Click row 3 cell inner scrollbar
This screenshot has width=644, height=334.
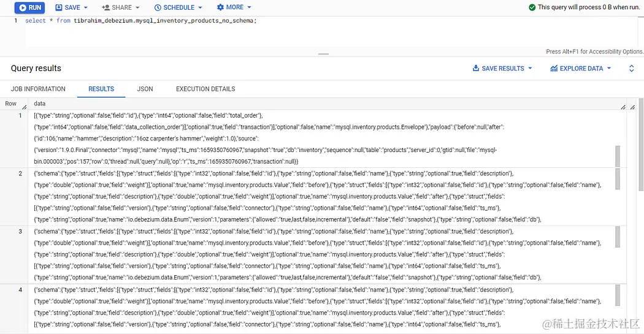[618, 237]
